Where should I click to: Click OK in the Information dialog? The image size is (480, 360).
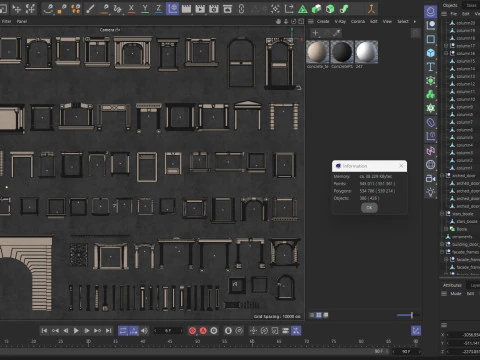coord(369,207)
